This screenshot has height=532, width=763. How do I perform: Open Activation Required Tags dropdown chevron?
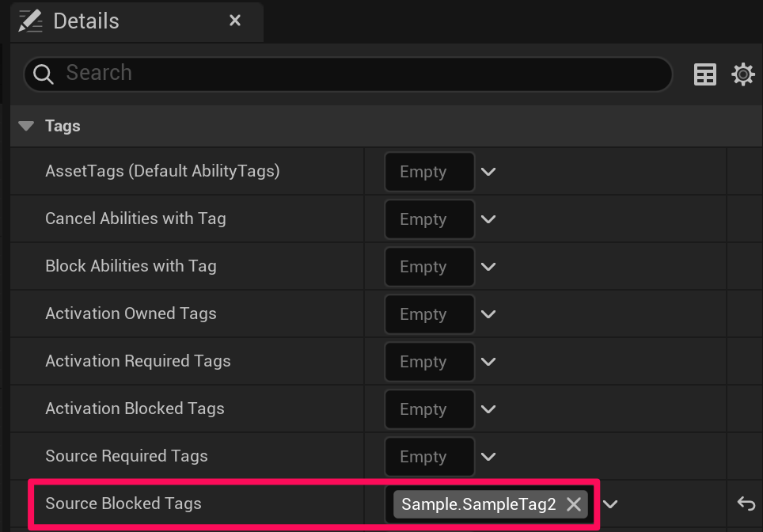(488, 362)
